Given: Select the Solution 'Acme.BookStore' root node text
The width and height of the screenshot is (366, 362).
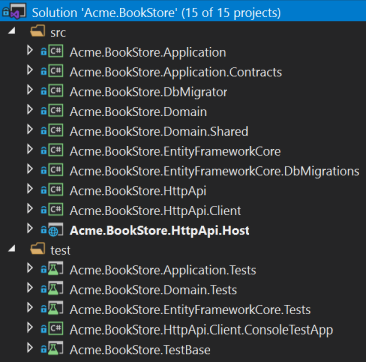Looking at the screenshot, I should (x=156, y=13).
